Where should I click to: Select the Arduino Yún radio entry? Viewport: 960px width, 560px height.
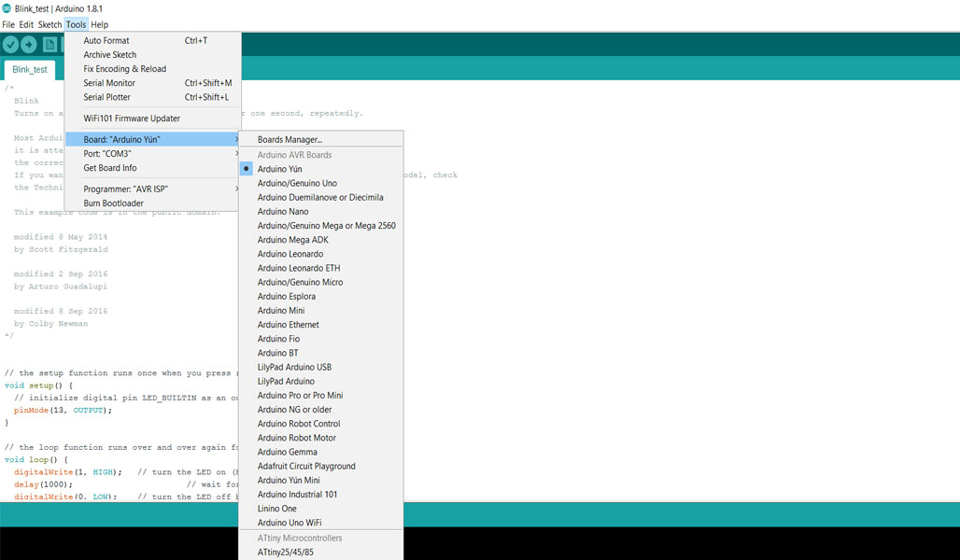[321, 169]
